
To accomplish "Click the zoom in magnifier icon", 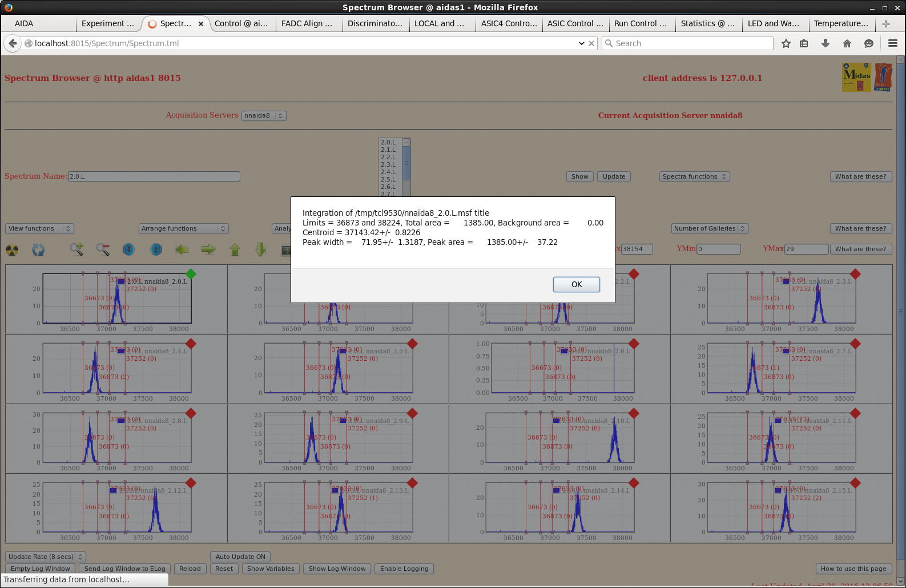I will (x=76, y=249).
